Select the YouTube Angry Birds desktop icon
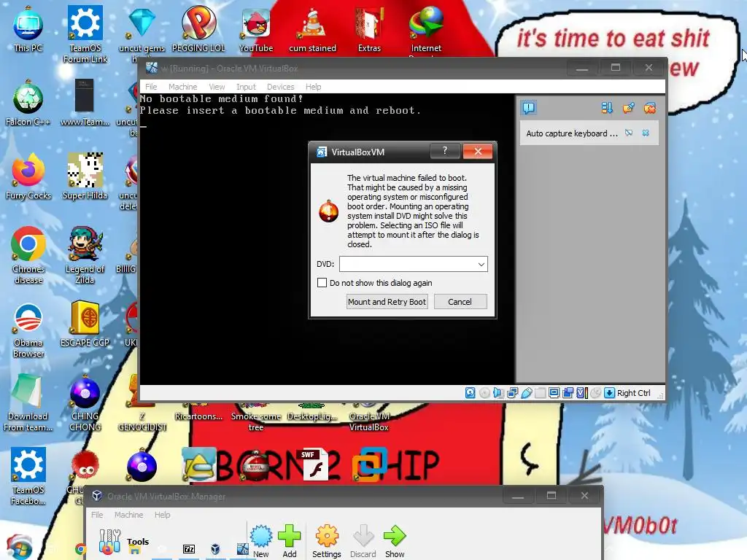This screenshot has height=560, width=747. (x=256, y=29)
